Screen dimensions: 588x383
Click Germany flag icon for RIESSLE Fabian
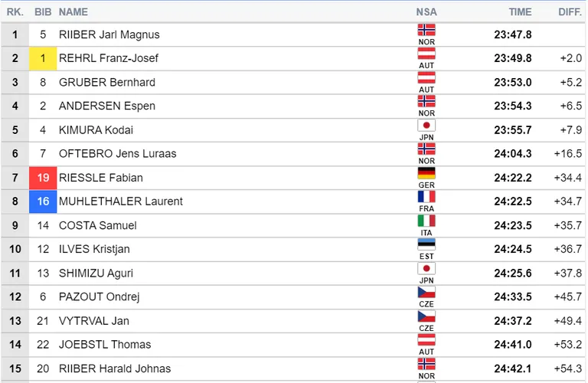click(x=426, y=173)
